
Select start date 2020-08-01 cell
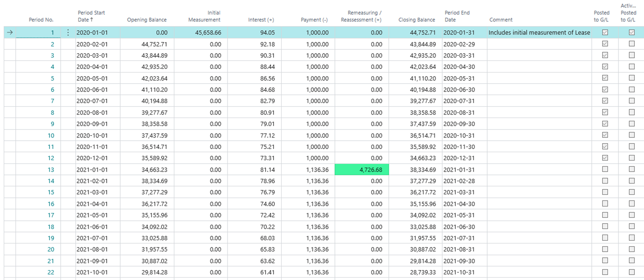coord(92,113)
